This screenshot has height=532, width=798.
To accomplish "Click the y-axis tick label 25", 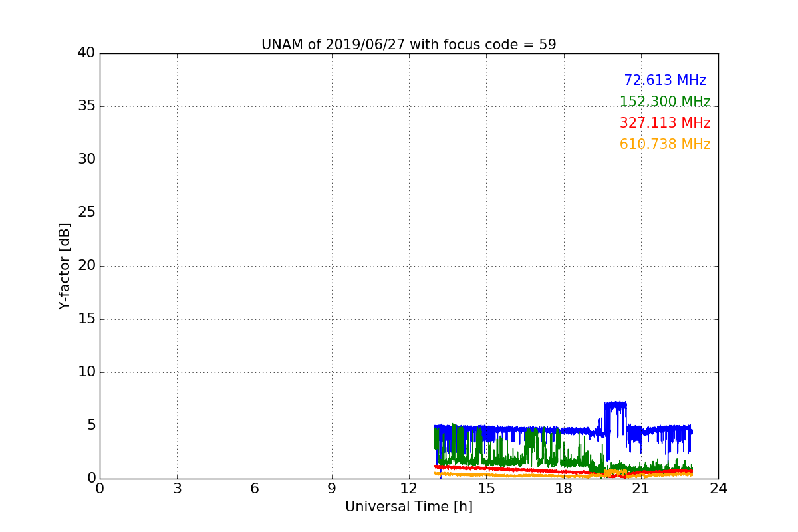I will pyautogui.click(x=86, y=213).
